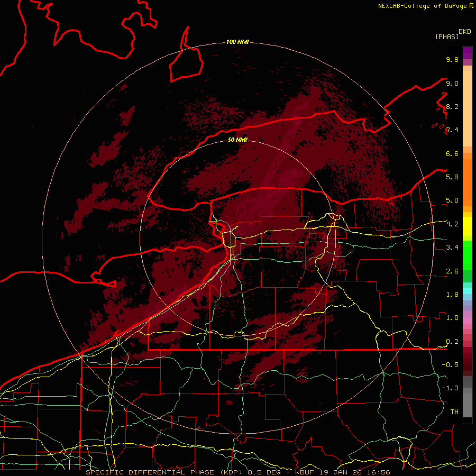Click the 0.2 scale value
This screenshot has width=476, height=476.
pyautogui.click(x=452, y=342)
